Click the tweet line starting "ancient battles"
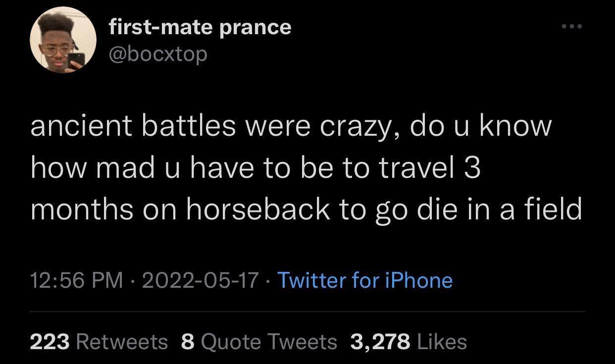The height and width of the screenshot is (364, 615). [291, 126]
